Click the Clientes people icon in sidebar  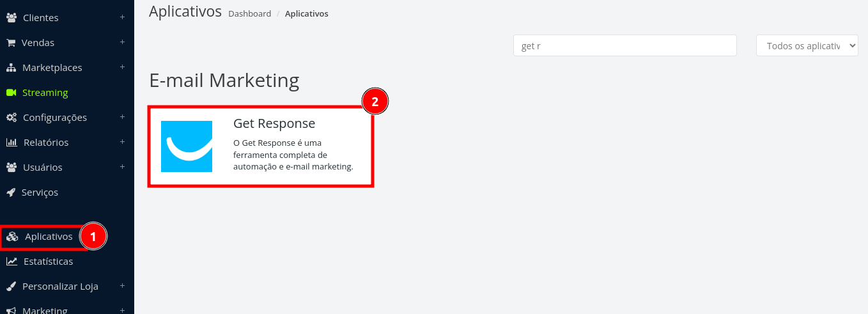click(11, 18)
